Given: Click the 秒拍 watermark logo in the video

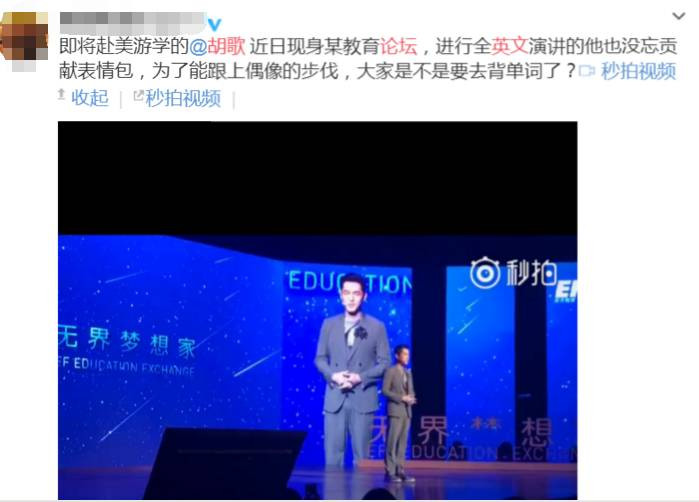Looking at the screenshot, I should (x=514, y=272).
